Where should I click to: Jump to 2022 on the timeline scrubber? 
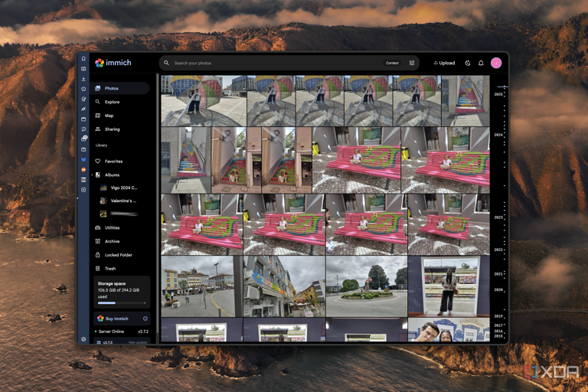pos(498,250)
